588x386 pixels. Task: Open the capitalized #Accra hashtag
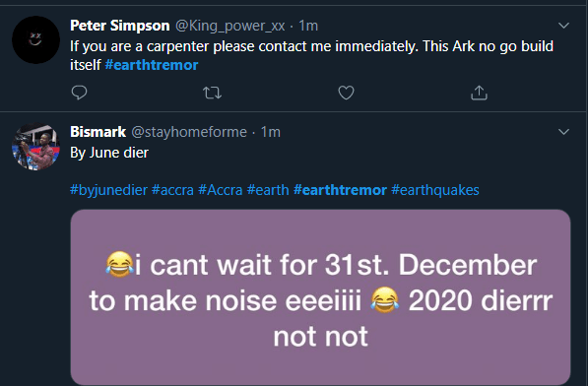point(221,190)
